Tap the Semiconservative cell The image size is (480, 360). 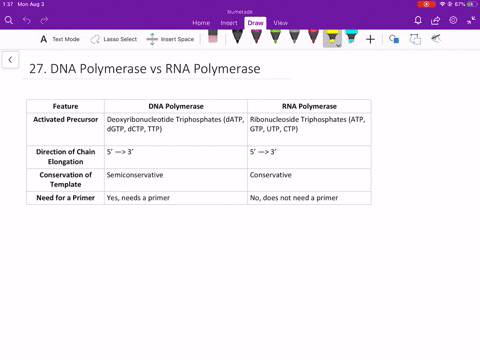(x=176, y=180)
